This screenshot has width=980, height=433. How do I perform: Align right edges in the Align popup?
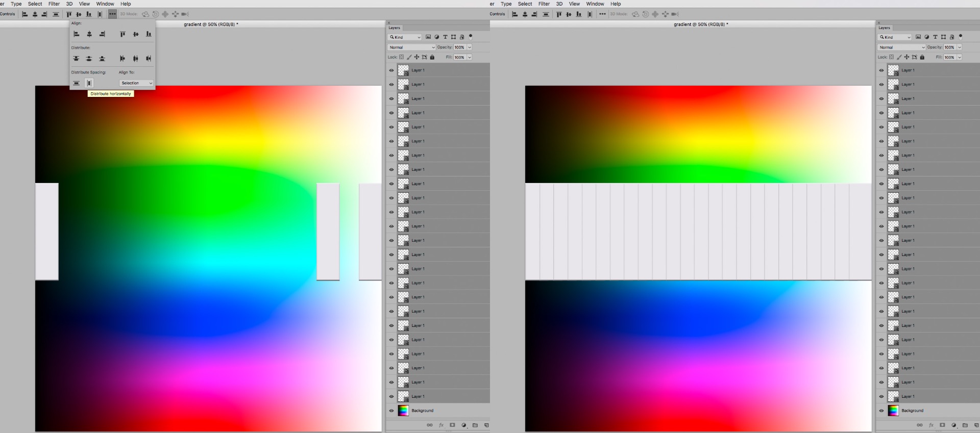[102, 34]
